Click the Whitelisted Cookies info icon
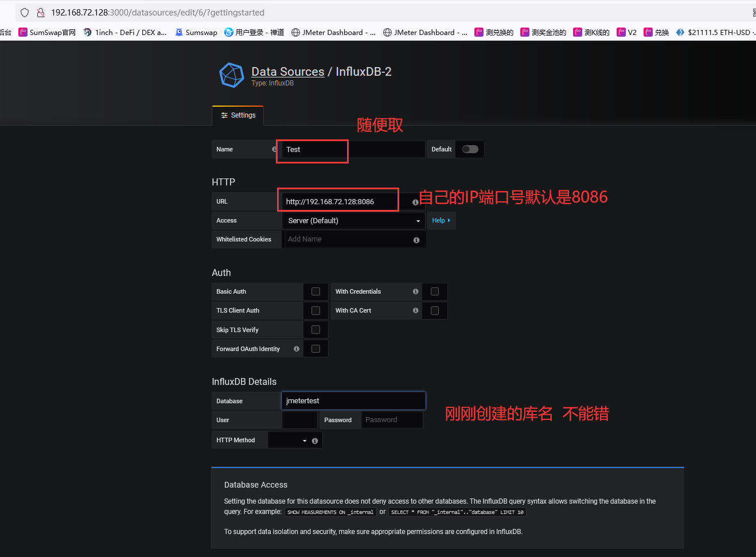Screen dimensions: 756x557 click(x=416, y=240)
